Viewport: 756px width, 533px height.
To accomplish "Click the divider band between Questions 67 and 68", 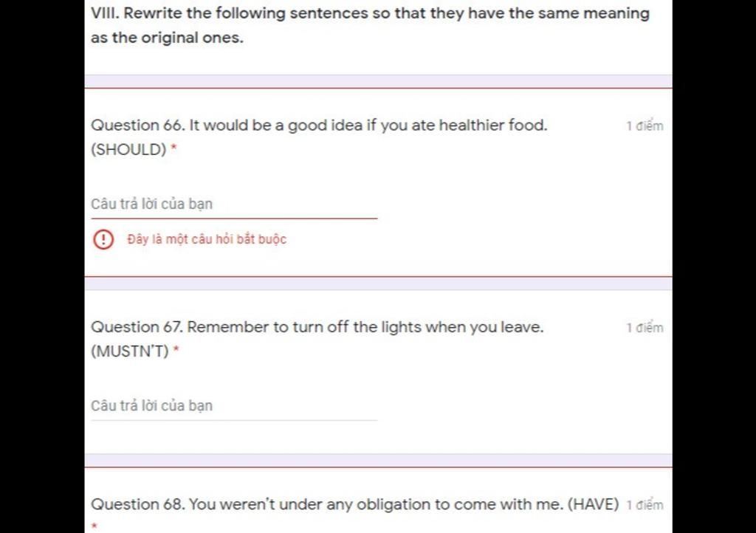I will pyautogui.click(x=379, y=460).
